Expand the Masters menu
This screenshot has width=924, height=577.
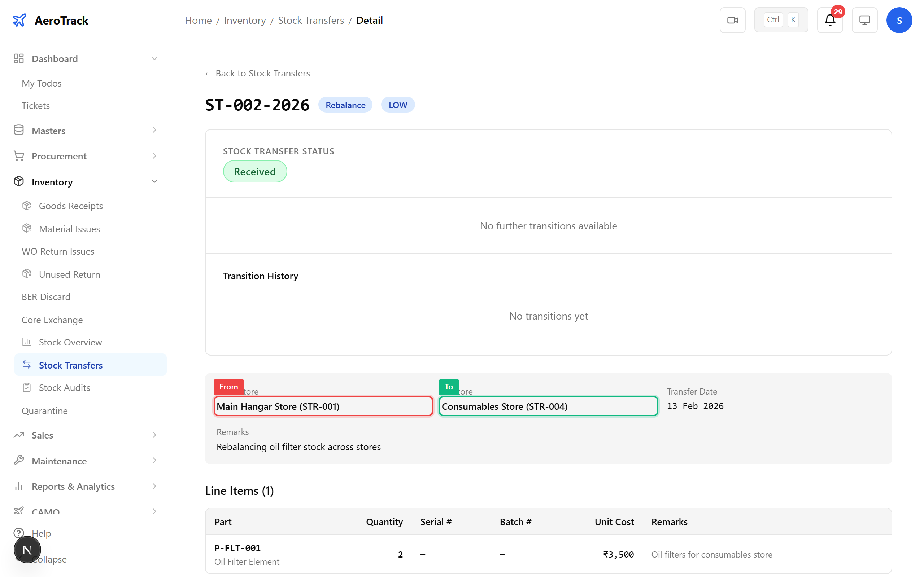(x=154, y=130)
